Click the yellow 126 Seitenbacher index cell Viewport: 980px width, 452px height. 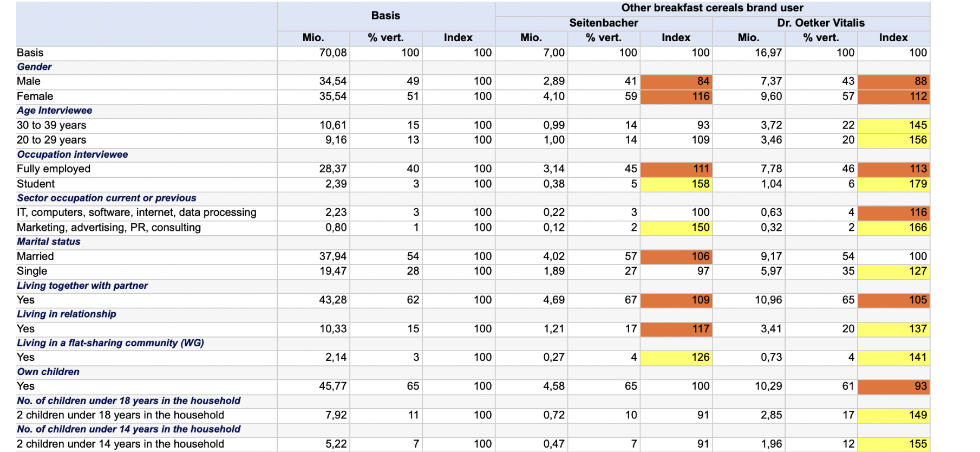click(x=676, y=357)
